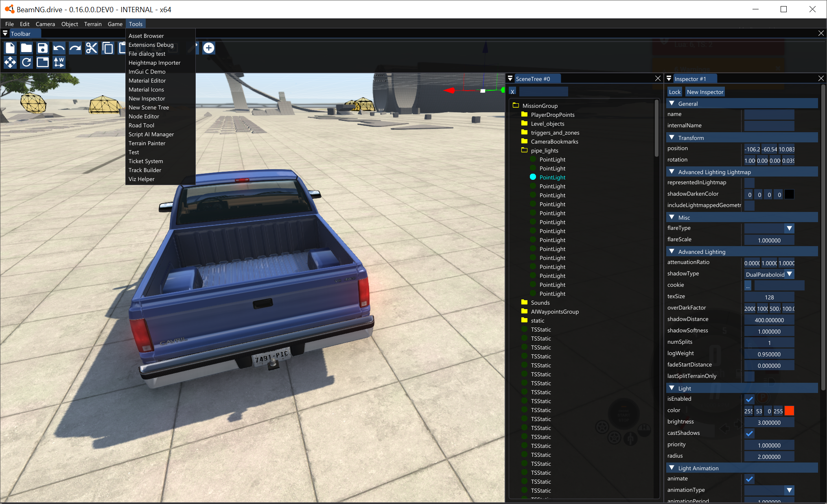Image resolution: width=827 pixels, height=504 pixels.
Task: Select triggers_and_zones tree item
Action: point(555,133)
